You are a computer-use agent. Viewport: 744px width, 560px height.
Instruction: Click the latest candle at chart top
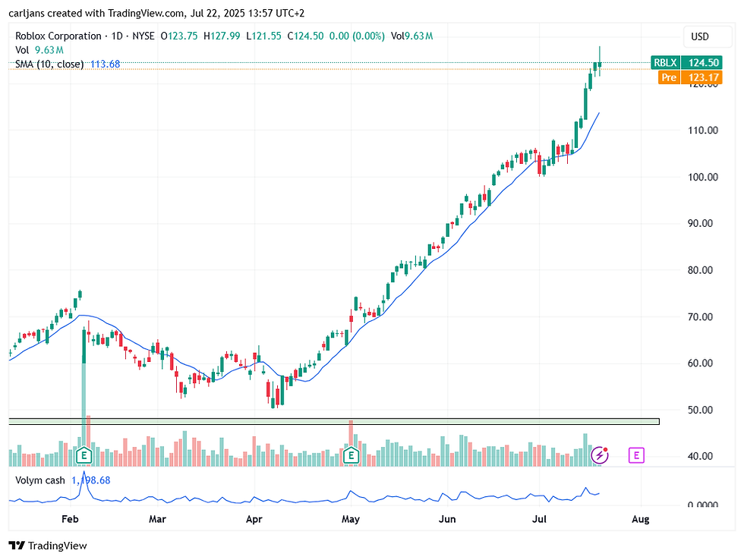[600, 64]
